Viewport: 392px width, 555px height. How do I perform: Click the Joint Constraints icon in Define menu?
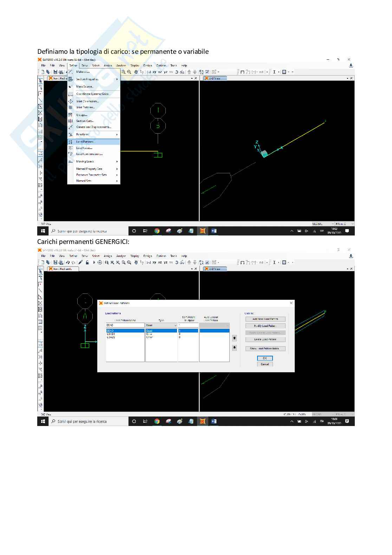coord(71,101)
